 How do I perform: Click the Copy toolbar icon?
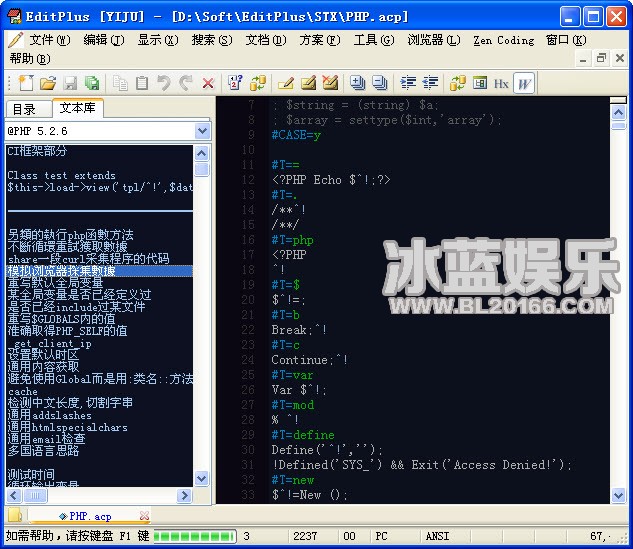[120, 83]
